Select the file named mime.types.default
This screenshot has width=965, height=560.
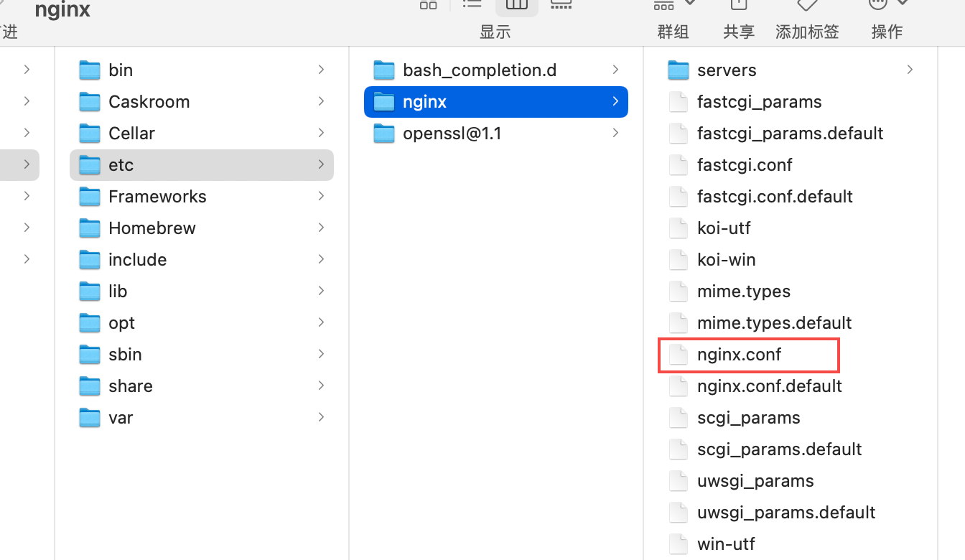[x=775, y=322]
